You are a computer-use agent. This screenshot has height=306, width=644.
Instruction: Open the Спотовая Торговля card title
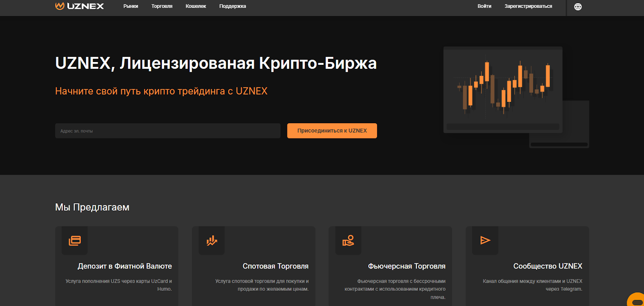pos(276,266)
